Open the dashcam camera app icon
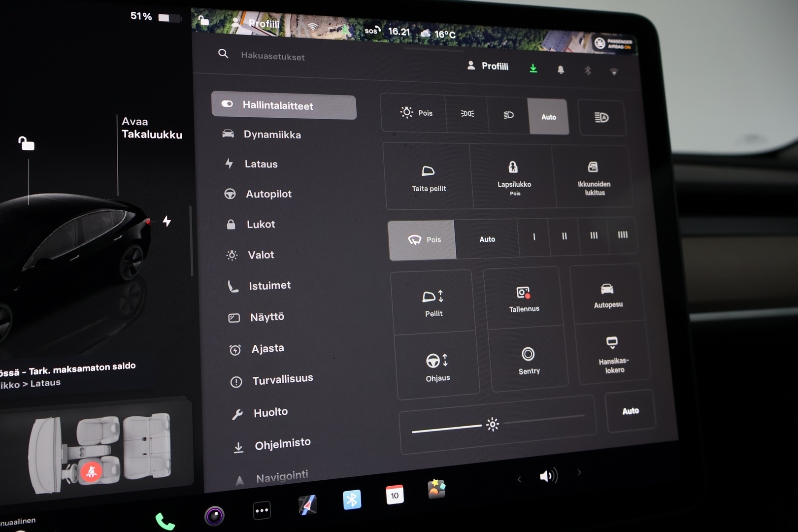 [214, 516]
